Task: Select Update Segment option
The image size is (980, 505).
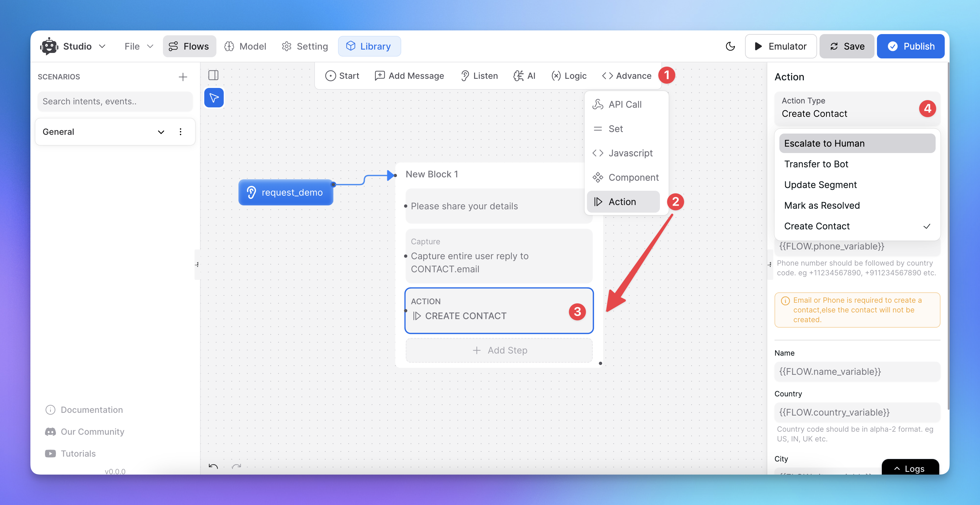Action: point(857,185)
